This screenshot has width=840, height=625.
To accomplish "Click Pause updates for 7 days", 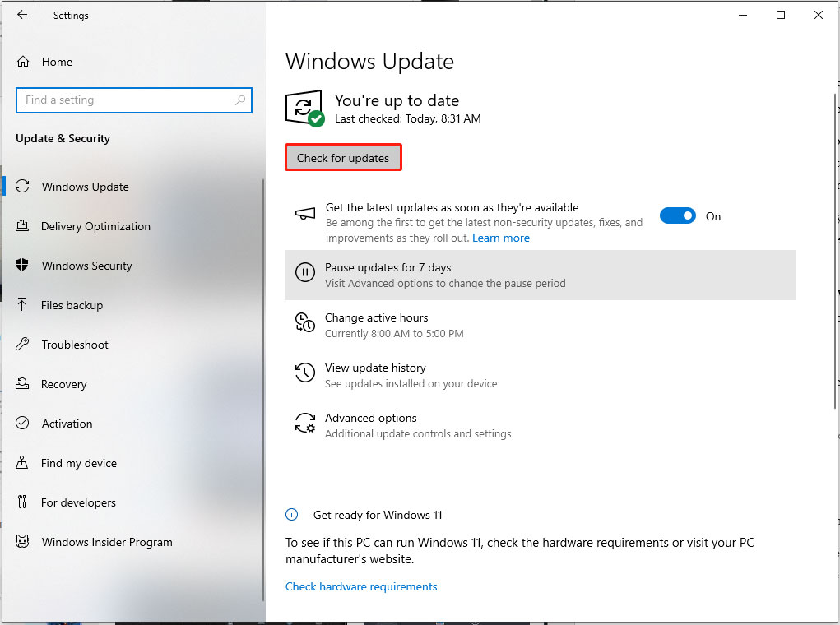I will pyautogui.click(x=541, y=275).
